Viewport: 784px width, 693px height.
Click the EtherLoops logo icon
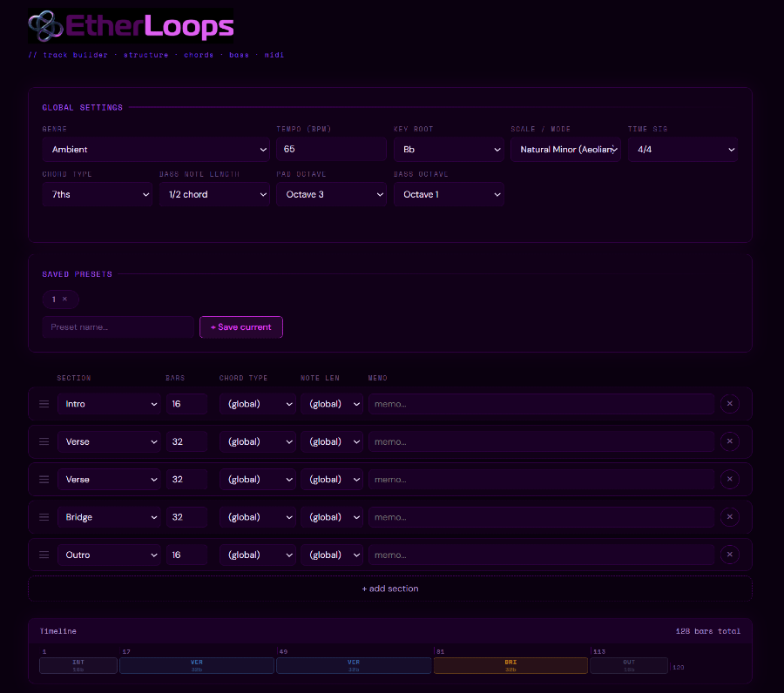pos(45,26)
